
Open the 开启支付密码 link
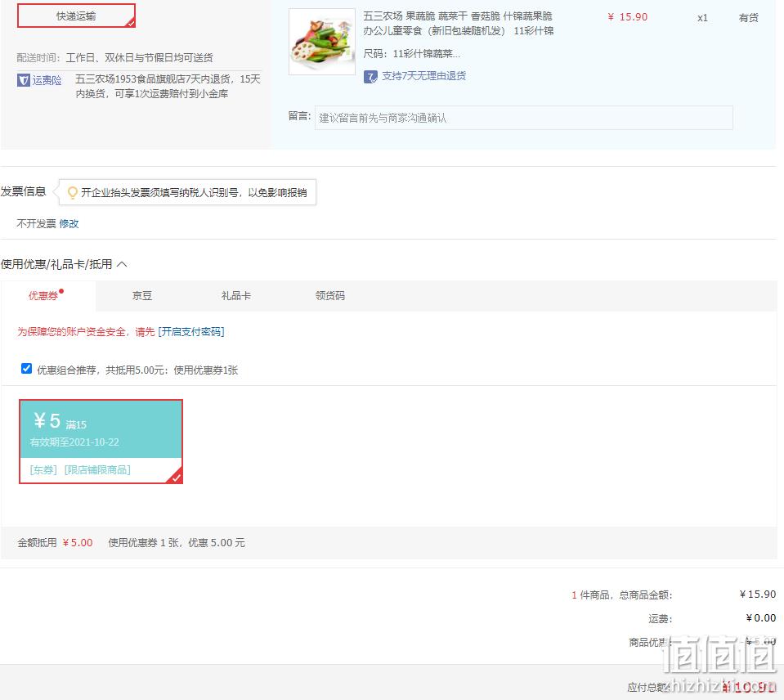(x=191, y=331)
